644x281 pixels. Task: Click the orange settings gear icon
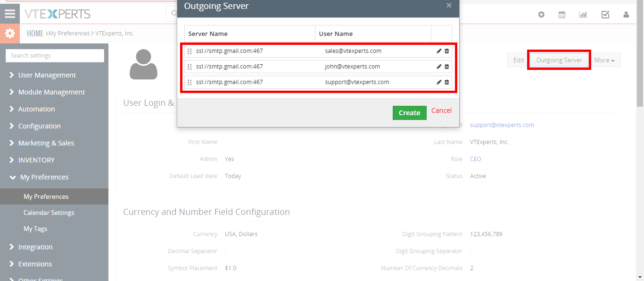(x=10, y=34)
